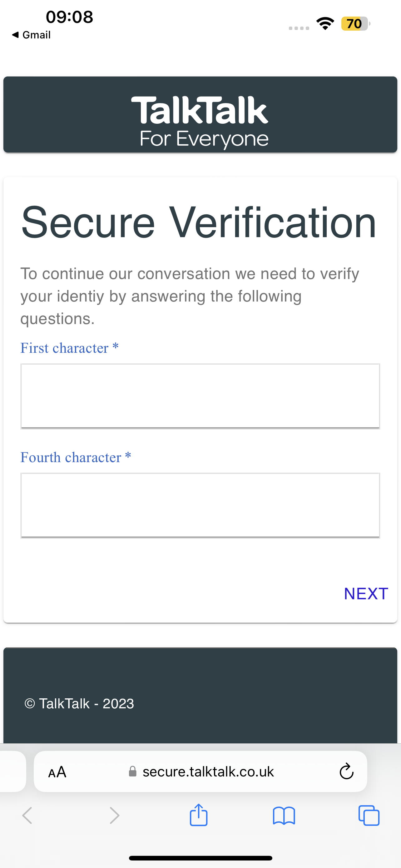
Task: Tap the Wi-Fi status icon
Action: pyautogui.click(x=325, y=23)
